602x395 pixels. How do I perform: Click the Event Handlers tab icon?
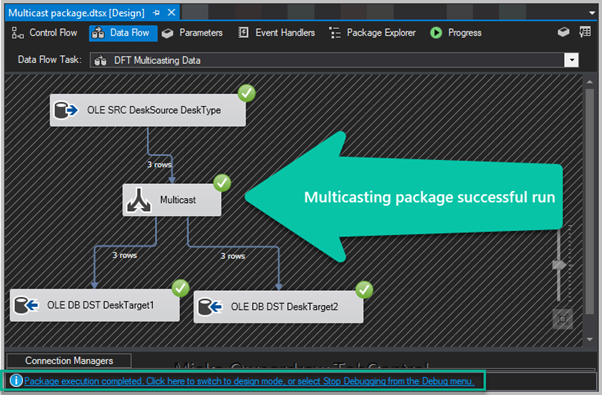point(243,33)
